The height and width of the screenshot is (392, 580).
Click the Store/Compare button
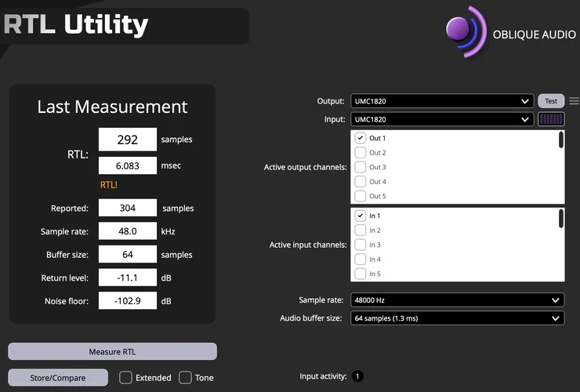point(58,378)
